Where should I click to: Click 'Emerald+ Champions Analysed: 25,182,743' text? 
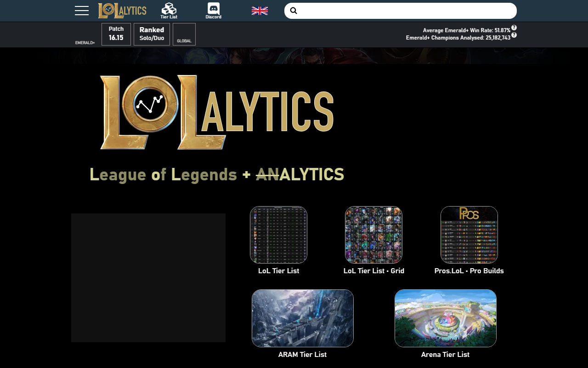pos(458,38)
